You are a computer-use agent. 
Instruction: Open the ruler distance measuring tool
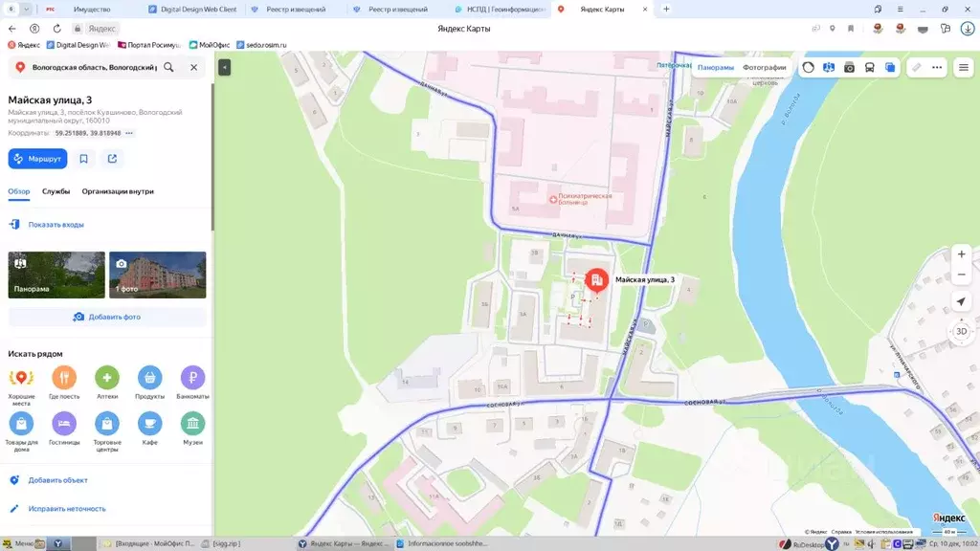916,68
